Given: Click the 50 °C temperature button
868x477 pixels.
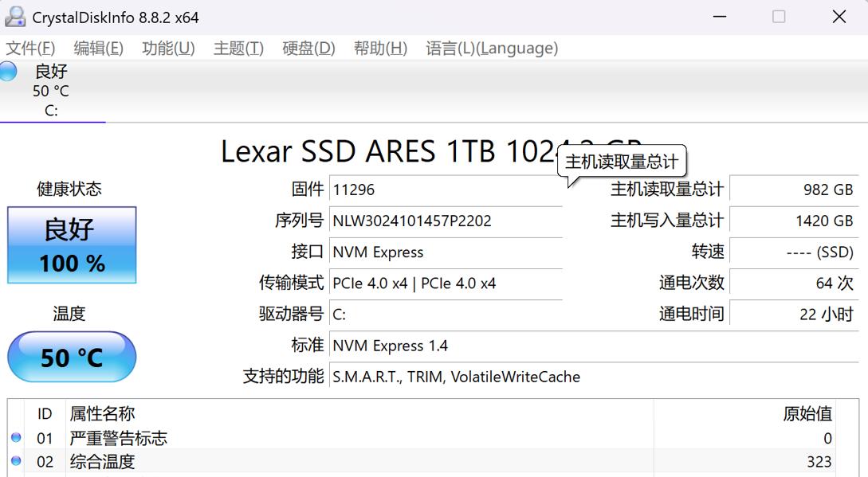Looking at the screenshot, I should [x=72, y=358].
